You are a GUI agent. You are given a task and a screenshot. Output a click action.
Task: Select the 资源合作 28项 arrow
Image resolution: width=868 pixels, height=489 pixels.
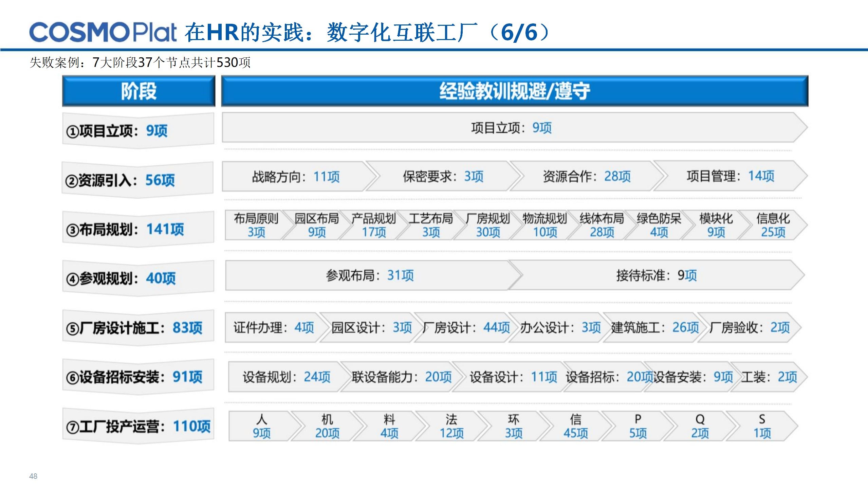[x=586, y=177]
